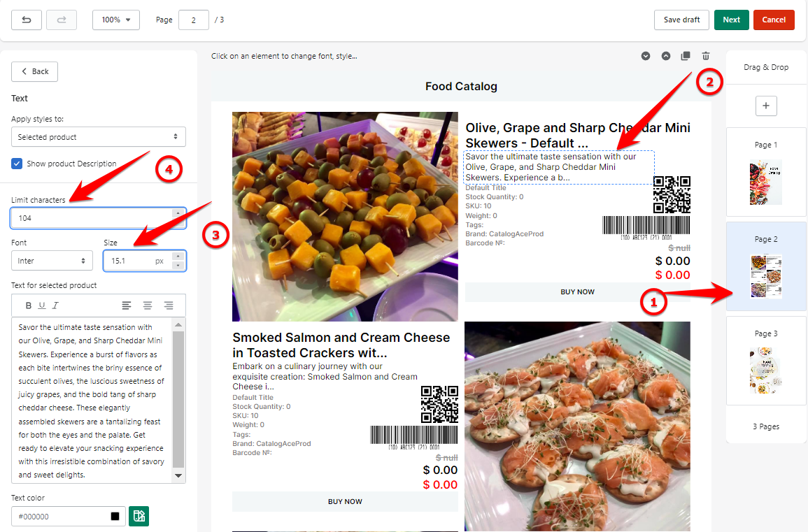Viewport: 808px width, 532px height.
Task: Click the redo arrow button
Action: (x=62, y=20)
